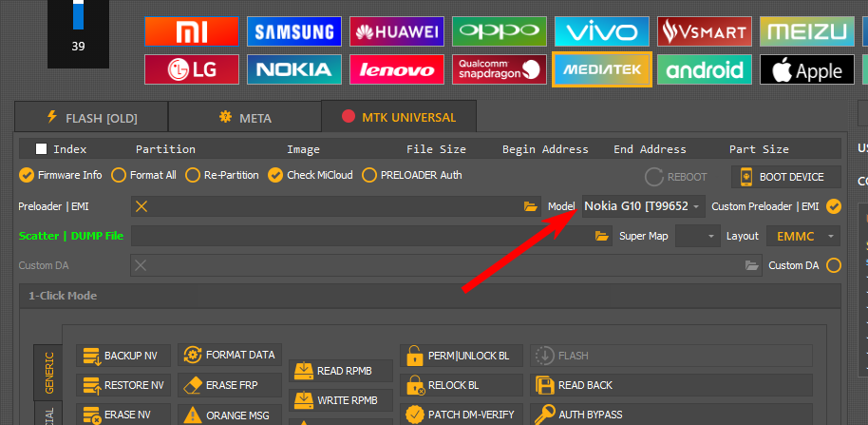This screenshot has height=425, width=868.
Task: Expand the Super Map dropdown
Action: 698,236
